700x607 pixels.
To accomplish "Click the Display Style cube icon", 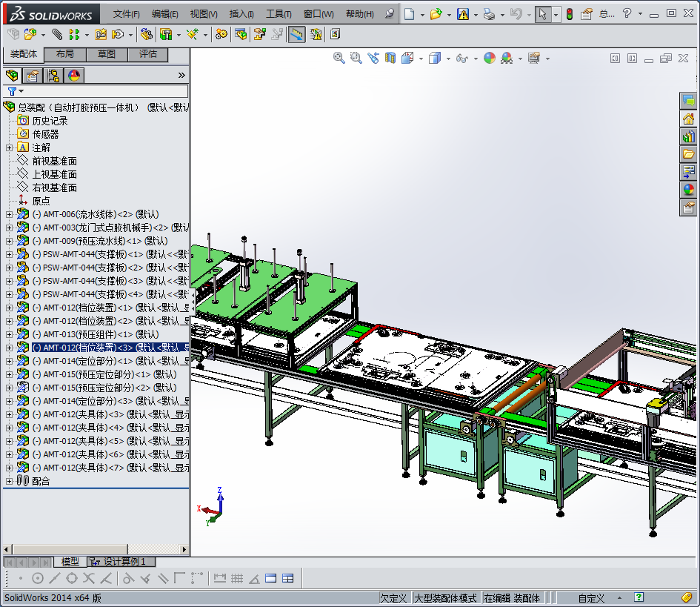I will point(434,58).
